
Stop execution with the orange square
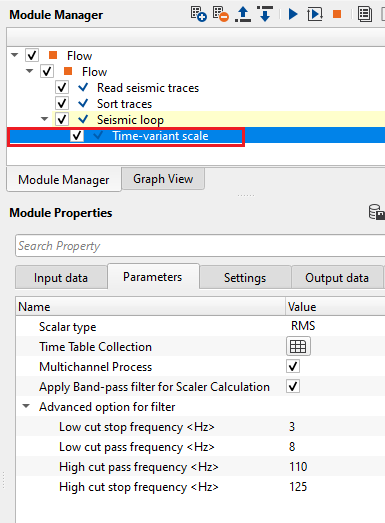tap(337, 14)
